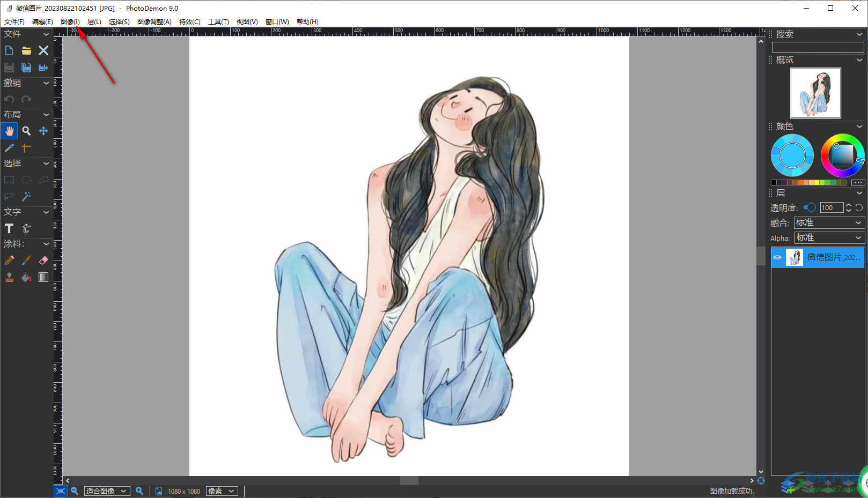Select the Rectangular selection tool
Image resolution: width=868 pixels, height=498 pixels.
(x=9, y=180)
